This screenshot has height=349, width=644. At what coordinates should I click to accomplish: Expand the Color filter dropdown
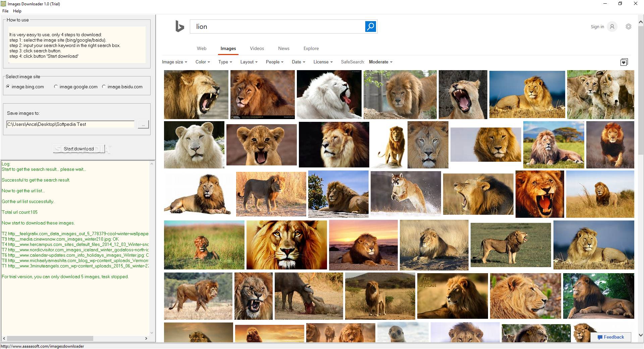(x=203, y=62)
